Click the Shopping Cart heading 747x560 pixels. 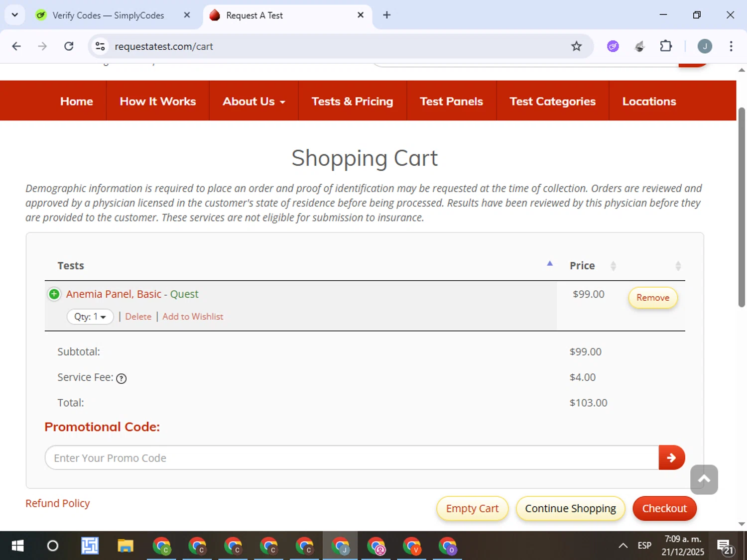365,158
